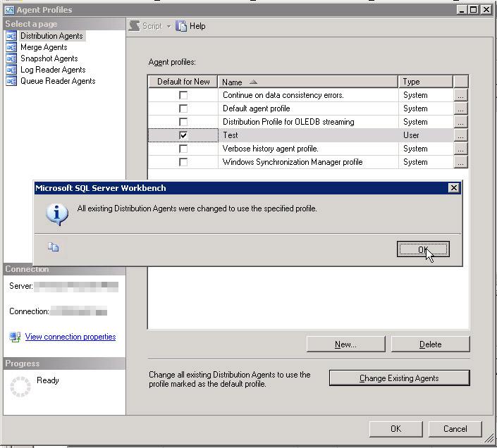
Task: Select Continue on data consistency errors name
Action: pos(308,95)
